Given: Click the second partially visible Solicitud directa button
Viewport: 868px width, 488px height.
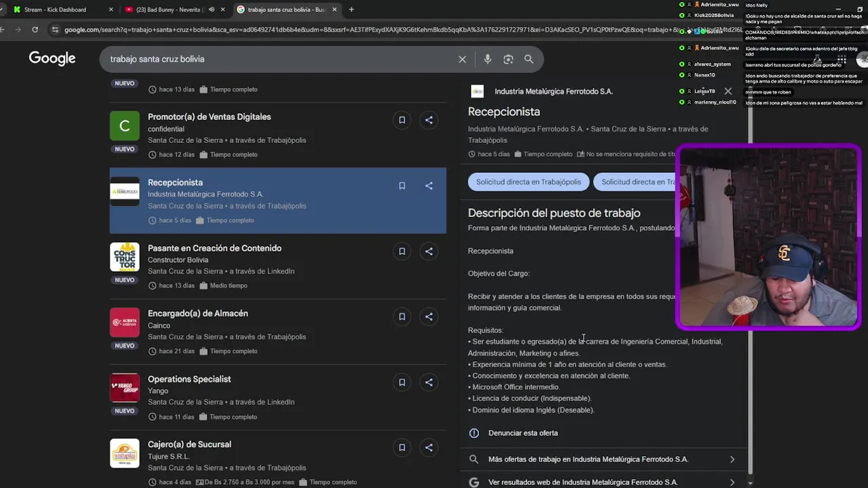Looking at the screenshot, I should click(637, 182).
